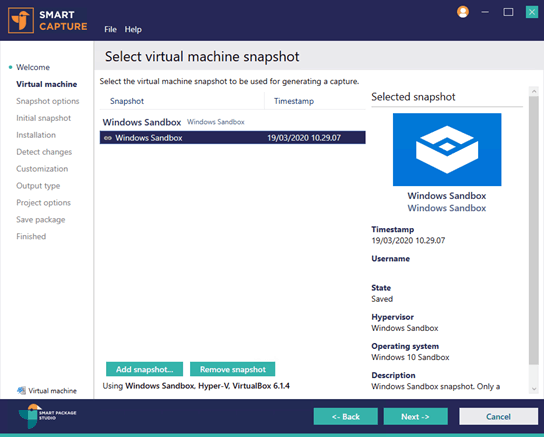This screenshot has height=437, width=544.
Task: Click the scrollbar up arrow
Action: (x=534, y=91)
